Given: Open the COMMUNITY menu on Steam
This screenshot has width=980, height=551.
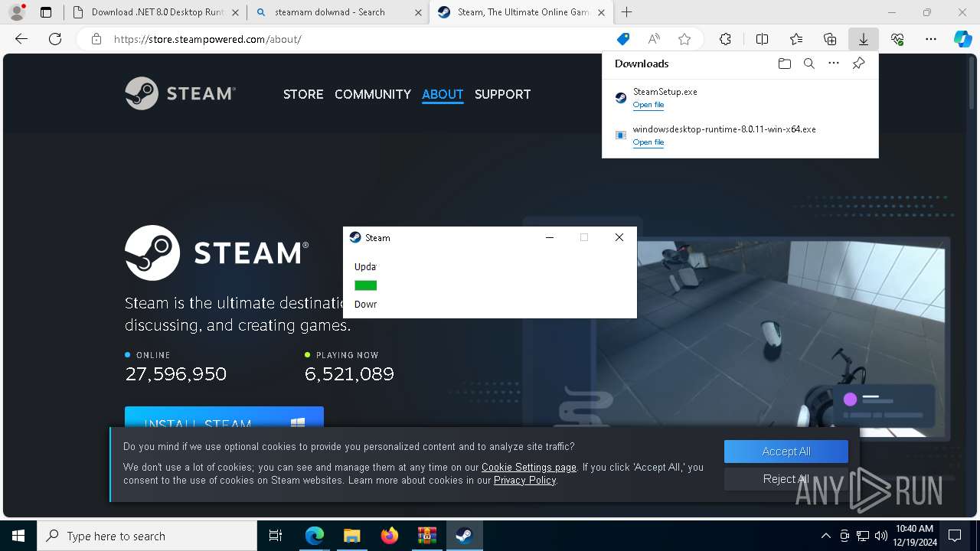Looking at the screenshot, I should pos(373,94).
